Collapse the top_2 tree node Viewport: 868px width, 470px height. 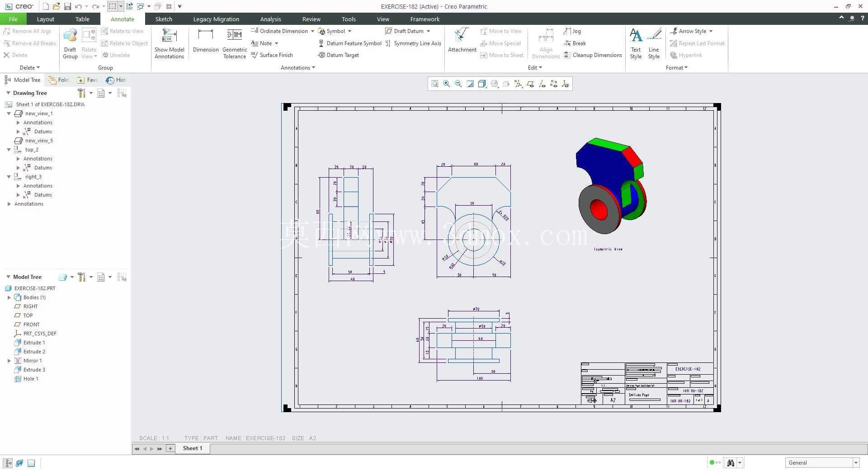[9, 150]
